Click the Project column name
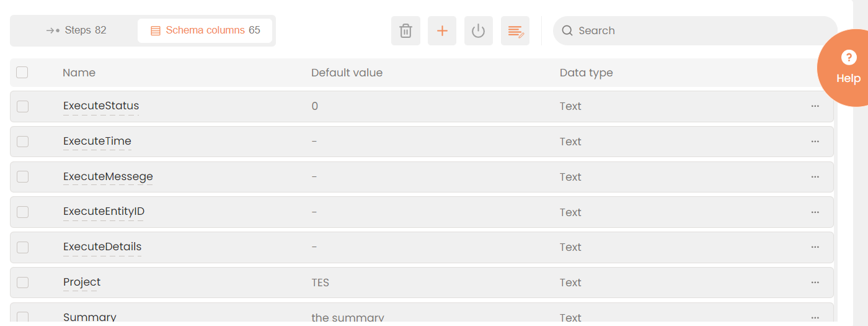868x326 pixels. tap(82, 283)
